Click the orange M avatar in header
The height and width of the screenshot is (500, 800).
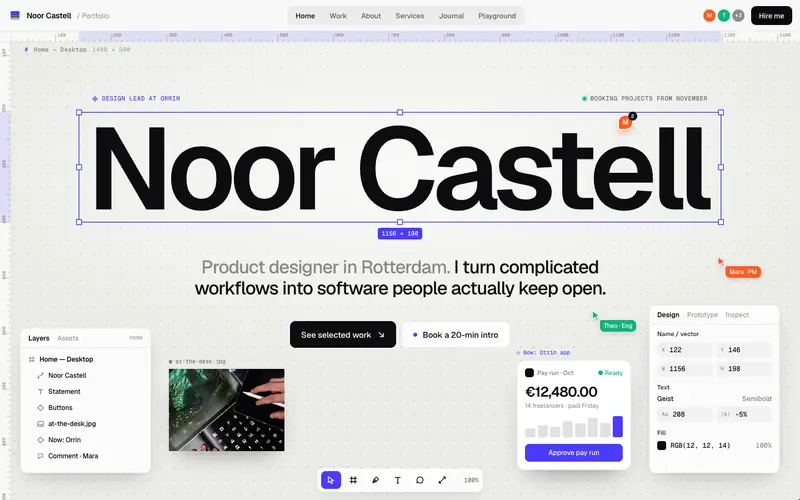709,16
